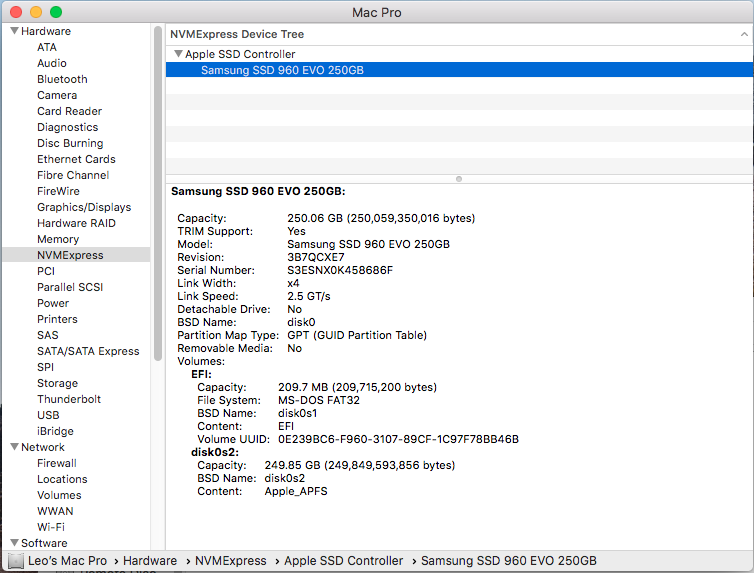Click the Volume UUID value
This screenshot has width=754, height=573.
398,439
